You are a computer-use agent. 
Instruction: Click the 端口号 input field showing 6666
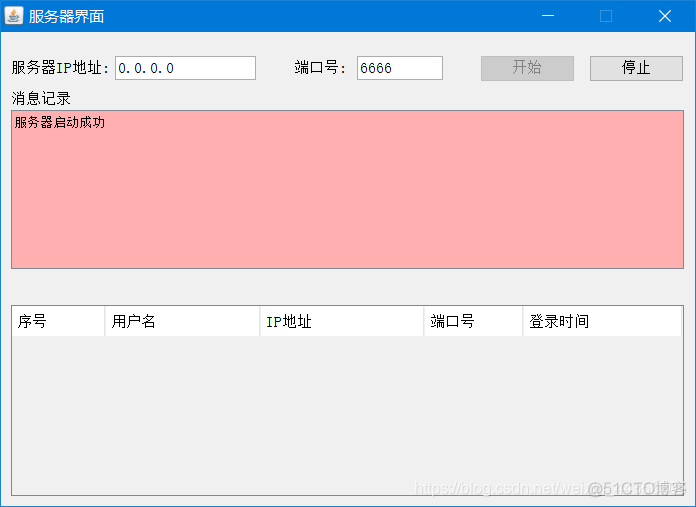pos(399,68)
